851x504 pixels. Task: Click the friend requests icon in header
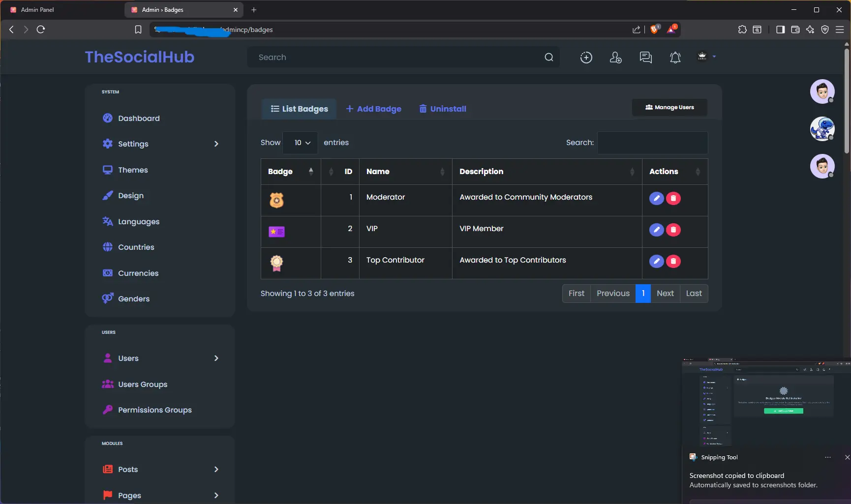(615, 58)
